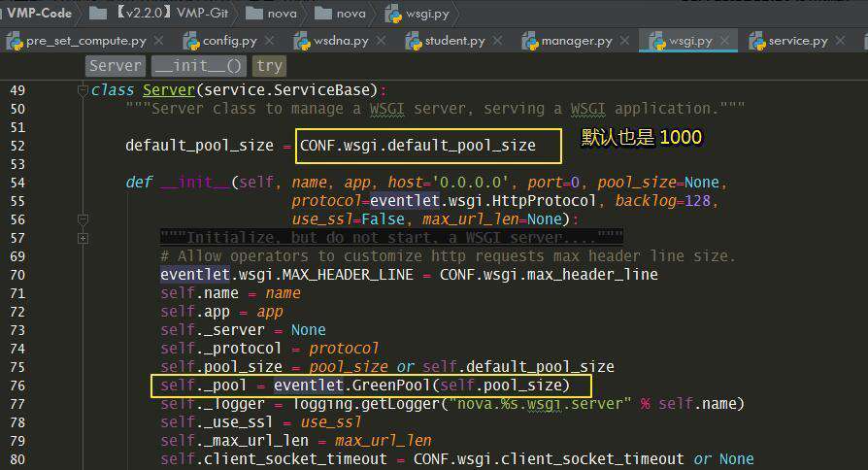Click the Server class name on line 49
Screen dimensions: 868x470
pyautogui.click(x=169, y=89)
